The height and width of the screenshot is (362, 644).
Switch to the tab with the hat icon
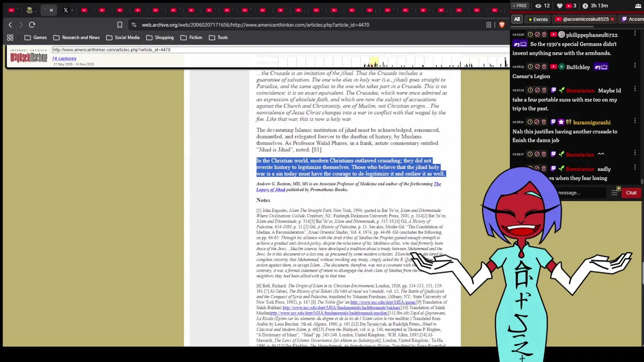coord(29,10)
